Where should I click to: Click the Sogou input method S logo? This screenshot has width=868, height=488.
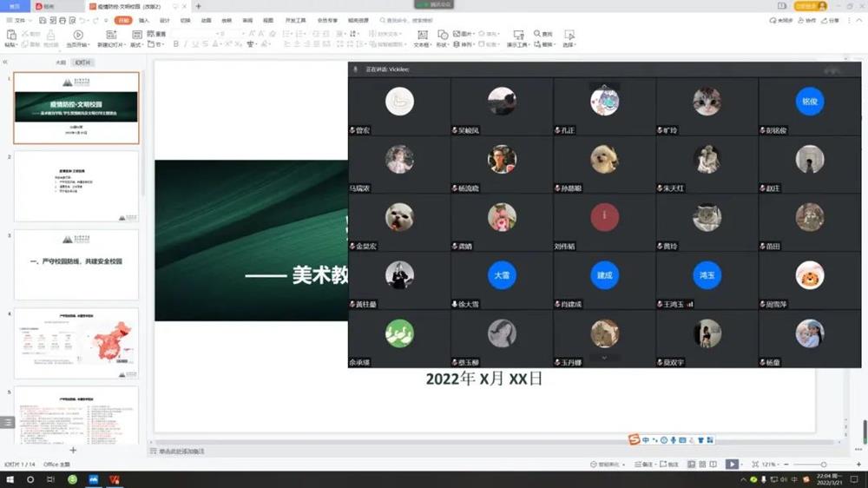coord(634,439)
